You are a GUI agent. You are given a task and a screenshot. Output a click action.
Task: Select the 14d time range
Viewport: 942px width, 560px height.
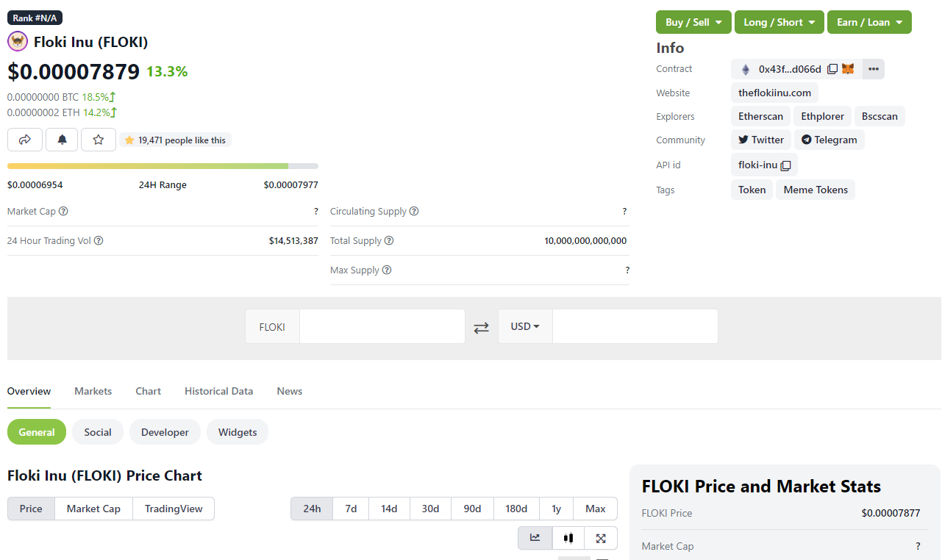pos(389,509)
